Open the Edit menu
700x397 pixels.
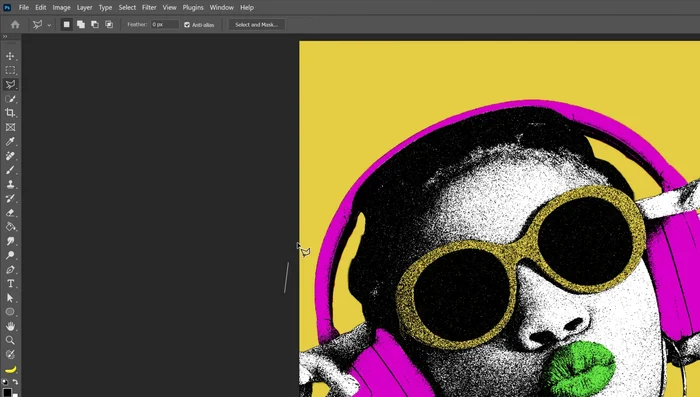41,8
